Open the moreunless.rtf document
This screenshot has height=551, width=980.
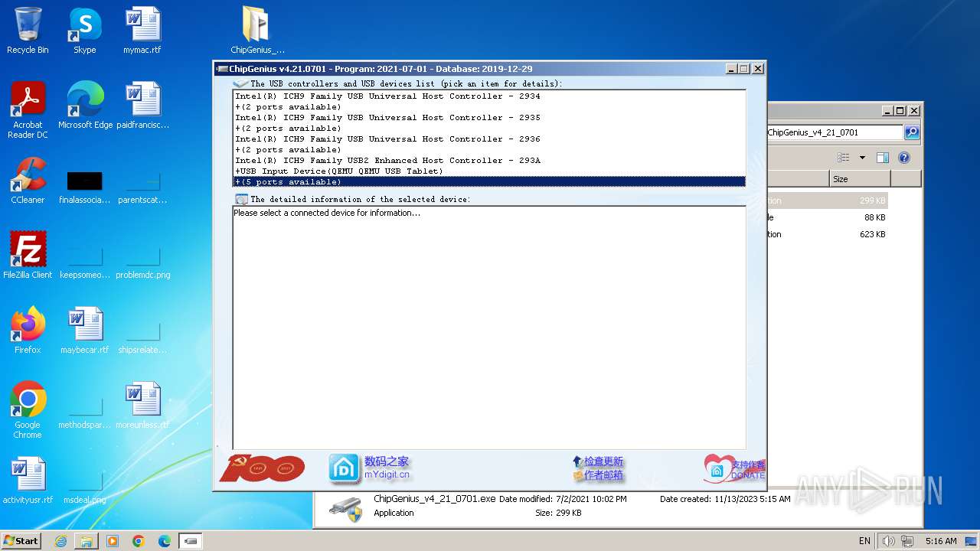[x=142, y=406]
